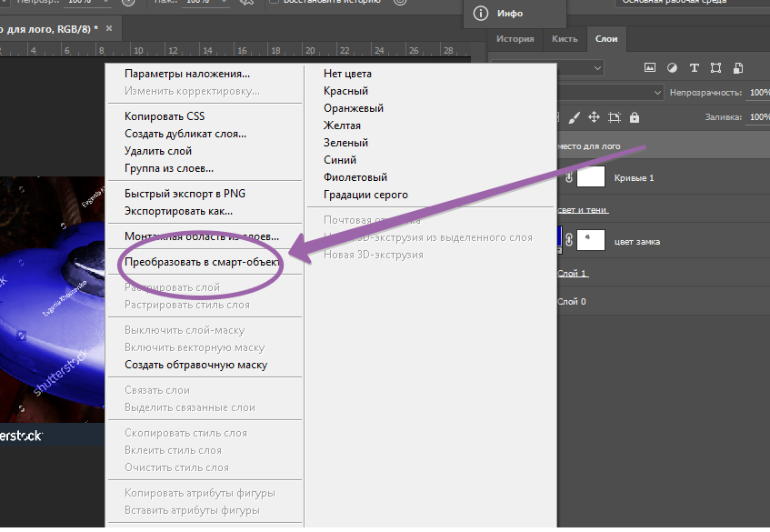This screenshot has height=532, width=770.
Task: Choose Быстрый экспорт в PNG
Action: tap(185, 194)
